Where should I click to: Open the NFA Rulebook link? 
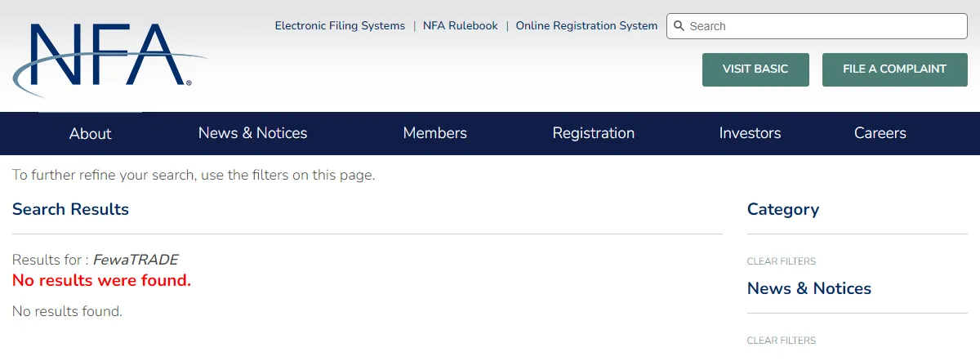[x=460, y=26]
